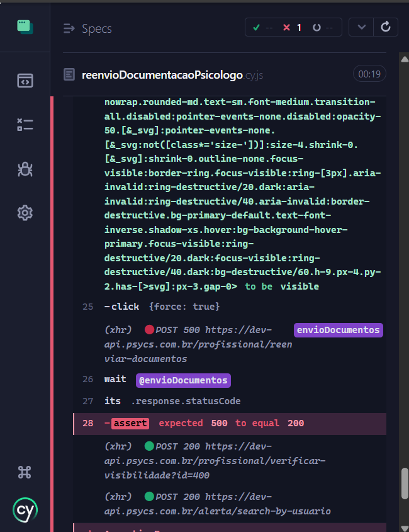The width and height of the screenshot is (409, 532).
Task: Open keyboard shortcuts command icon
Action: tap(25, 472)
